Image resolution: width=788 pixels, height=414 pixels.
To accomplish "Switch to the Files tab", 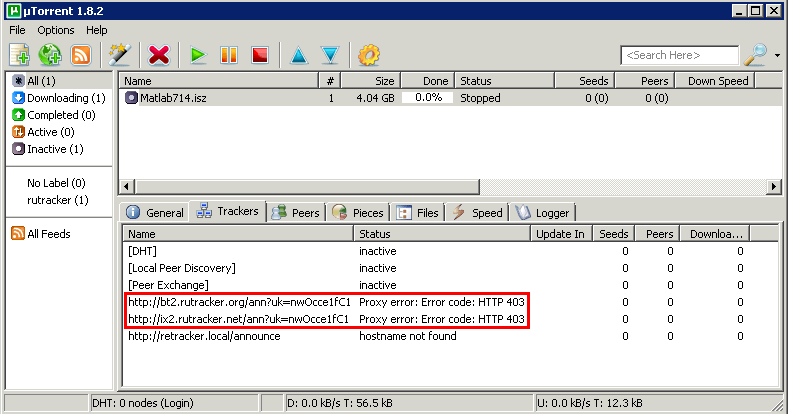I will coord(417,213).
